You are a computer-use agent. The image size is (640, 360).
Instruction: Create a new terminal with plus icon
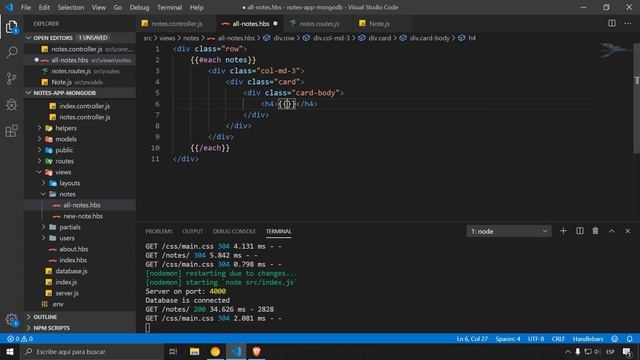coord(563,231)
